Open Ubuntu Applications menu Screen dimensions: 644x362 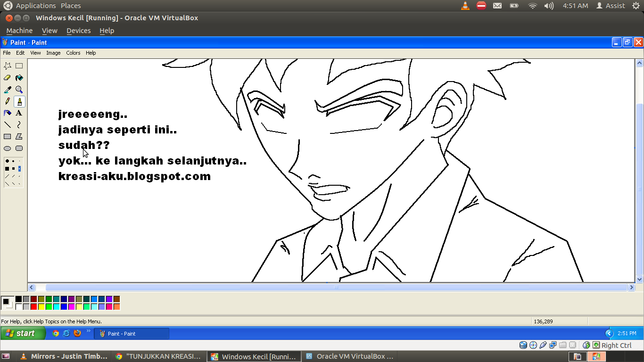tap(36, 6)
